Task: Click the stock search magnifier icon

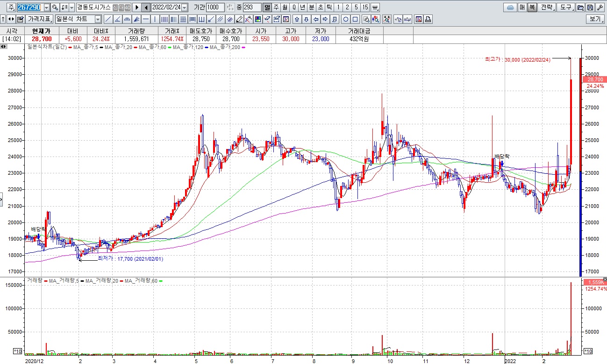Action: coord(55,7)
